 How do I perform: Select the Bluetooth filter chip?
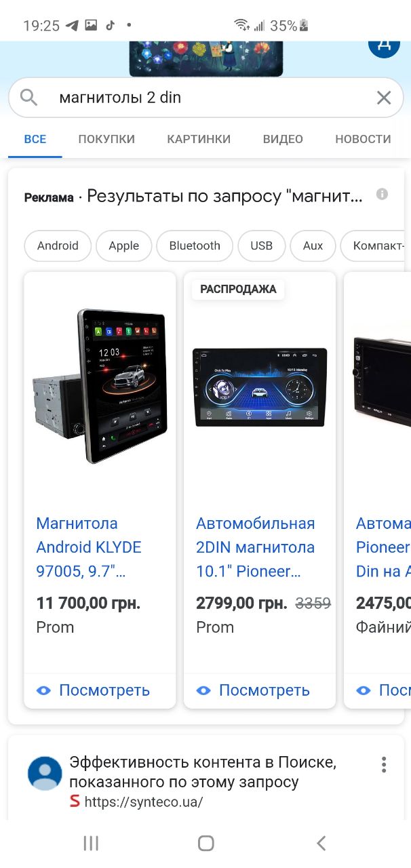point(195,245)
